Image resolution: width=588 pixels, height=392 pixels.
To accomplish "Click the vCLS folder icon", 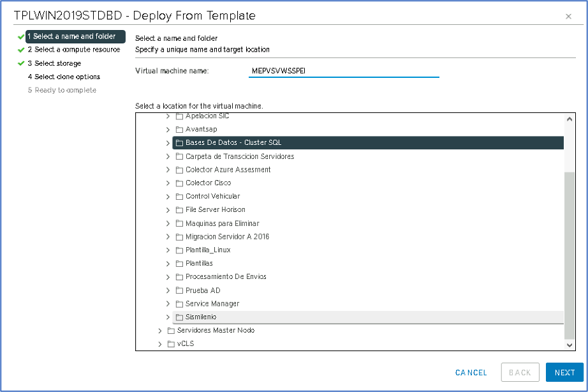I will (171, 344).
